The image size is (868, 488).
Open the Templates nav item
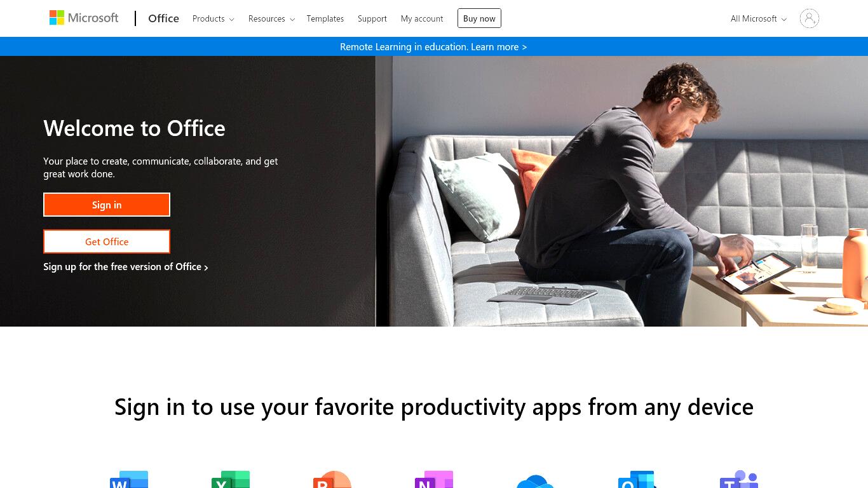(325, 18)
